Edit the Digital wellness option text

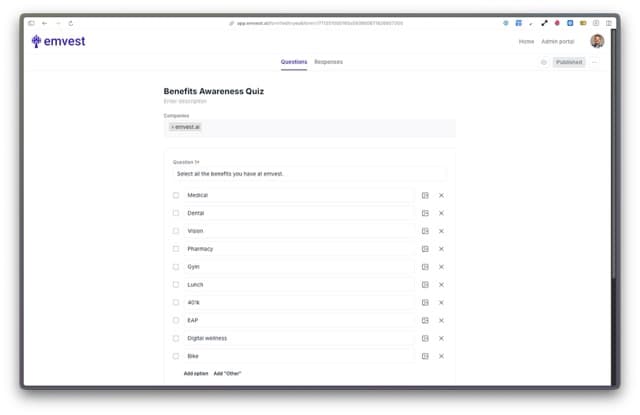pos(298,338)
